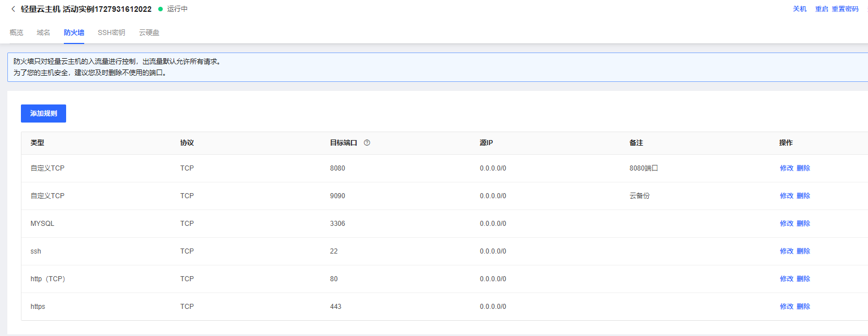Click 修改 for the 9090 port rule
The width and height of the screenshot is (868, 336).
[787, 196]
